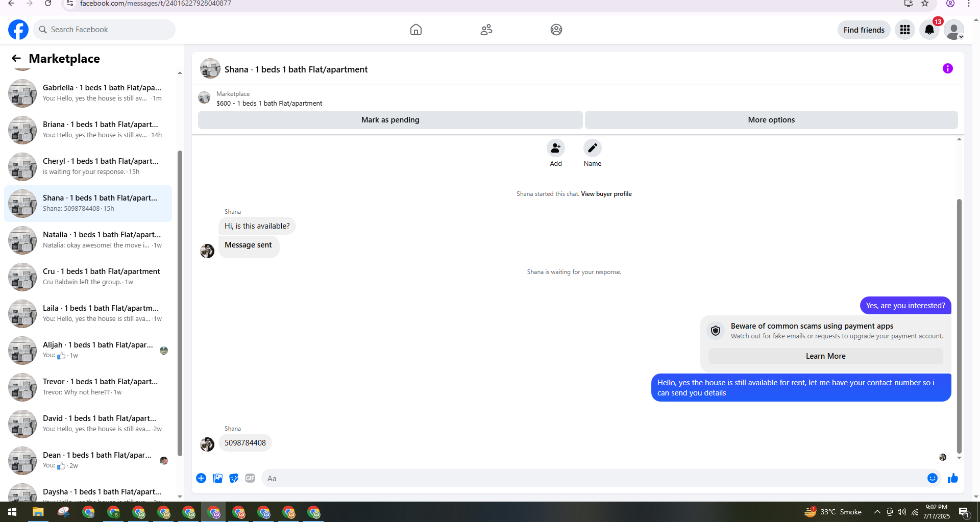The width and height of the screenshot is (980, 522).
Task: Open more actions plus icon in composer
Action: pyautogui.click(x=201, y=478)
